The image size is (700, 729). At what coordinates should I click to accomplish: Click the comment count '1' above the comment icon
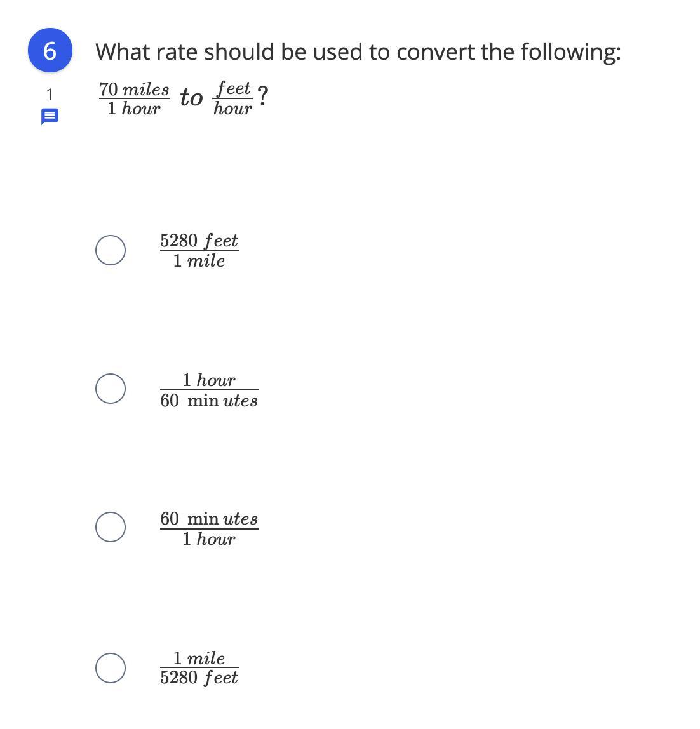tap(50, 95)
